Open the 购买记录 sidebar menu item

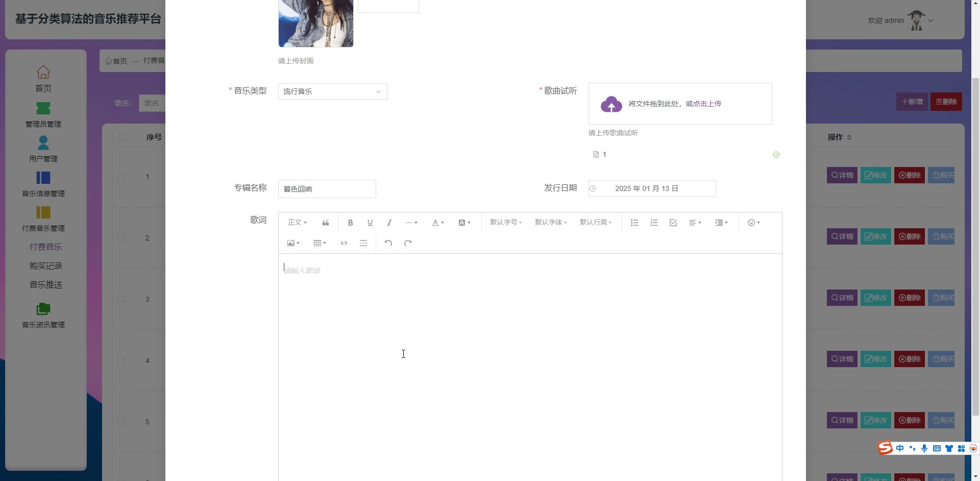46,266
